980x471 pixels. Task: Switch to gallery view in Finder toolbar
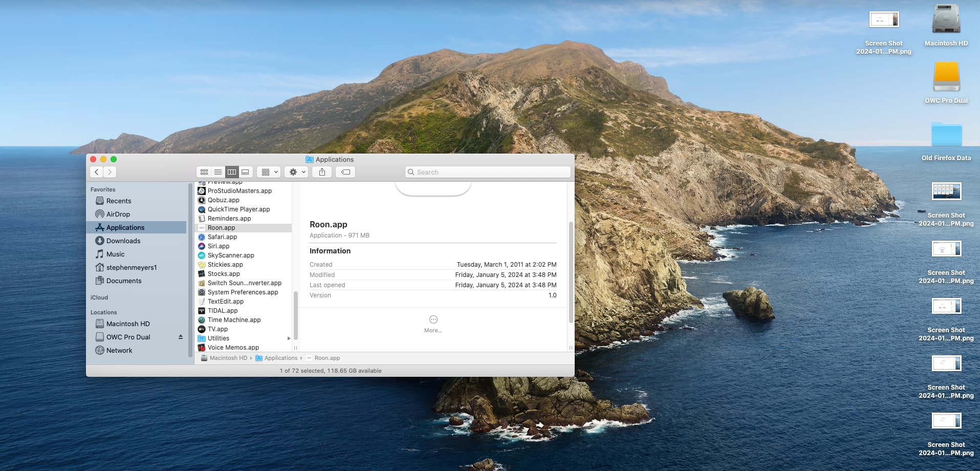[246, 172]
